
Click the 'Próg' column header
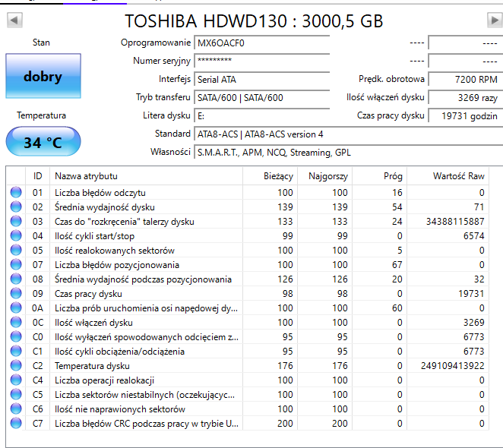pyautogui.click(x=393, y=176)
